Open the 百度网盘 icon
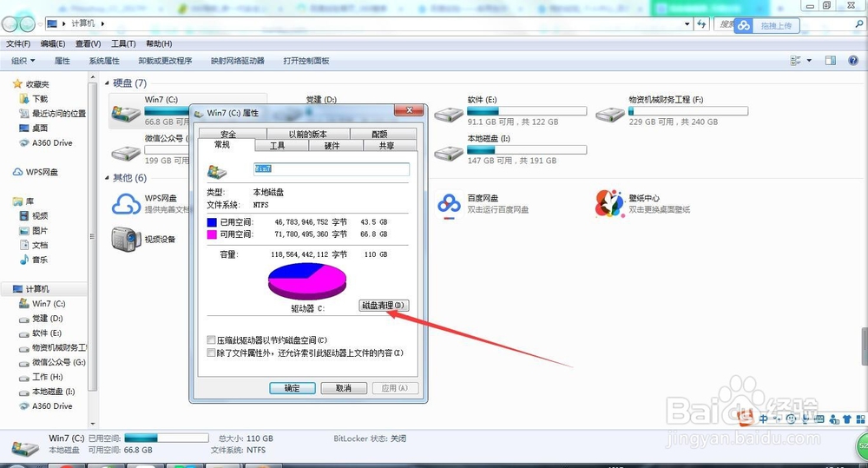 449,204
